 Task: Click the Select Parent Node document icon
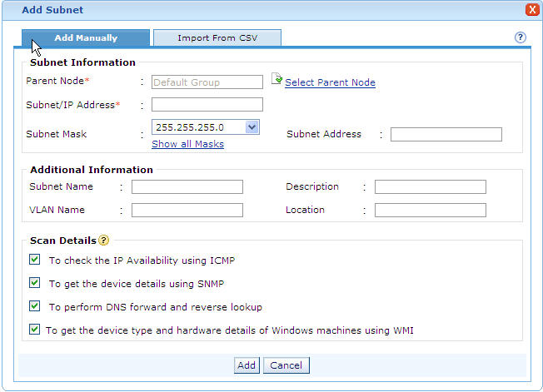pyautogui.click(x=276, y=78)
